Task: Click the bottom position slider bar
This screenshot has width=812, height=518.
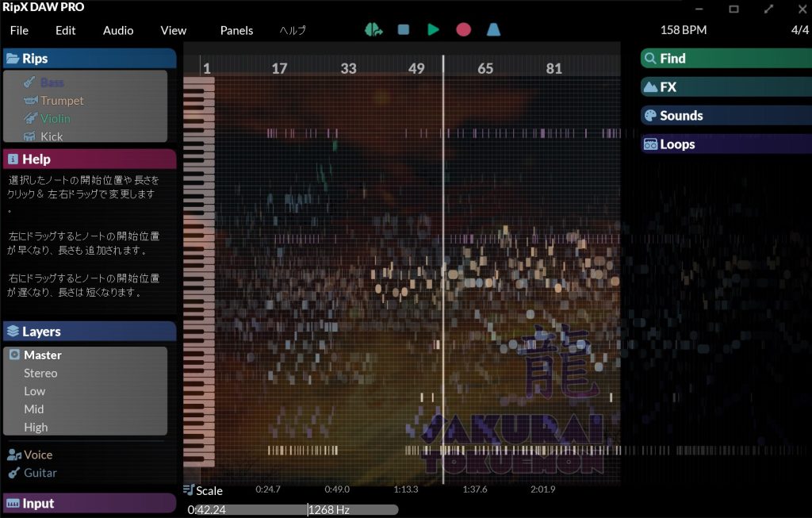Action: coord(293,510)
